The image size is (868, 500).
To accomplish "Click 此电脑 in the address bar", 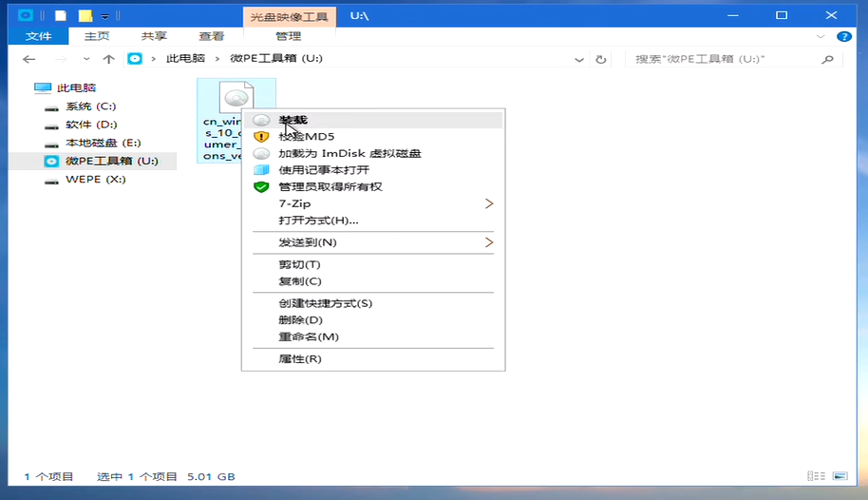I will click(186, 58).
